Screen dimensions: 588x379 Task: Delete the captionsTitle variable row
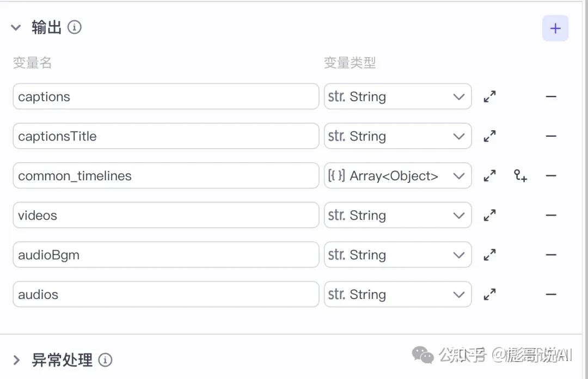551,136
